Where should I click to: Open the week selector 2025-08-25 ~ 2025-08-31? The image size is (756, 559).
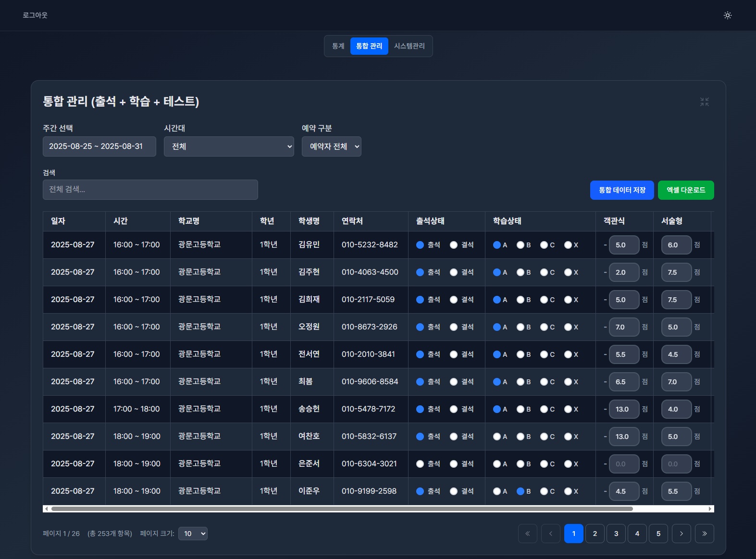coord(99,146)
